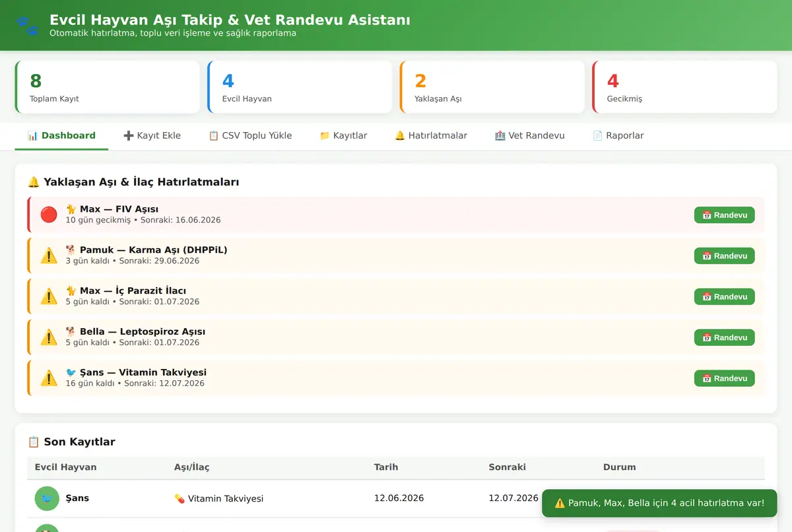The height and width of the screenshot is (532, 792).
Task: Go to the Kayıtlar tab
Action: tap(343, 136)
